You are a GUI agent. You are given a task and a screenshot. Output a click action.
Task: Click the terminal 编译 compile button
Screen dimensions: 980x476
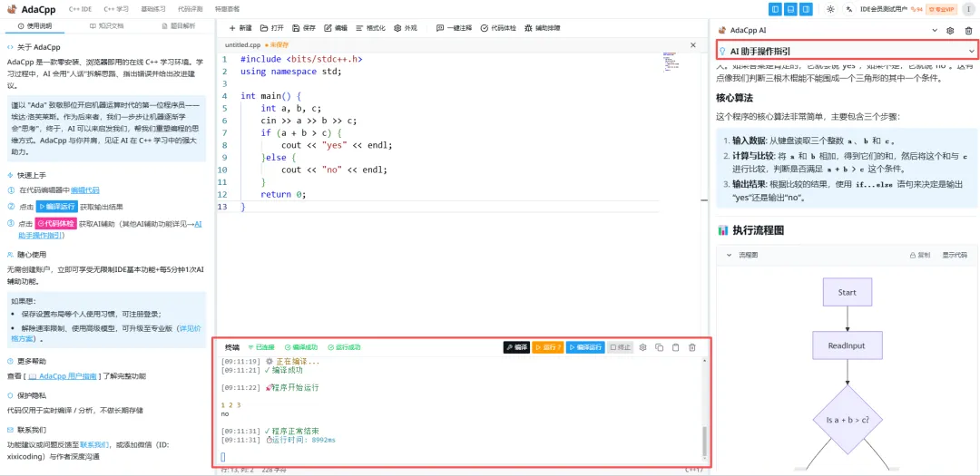516,347
